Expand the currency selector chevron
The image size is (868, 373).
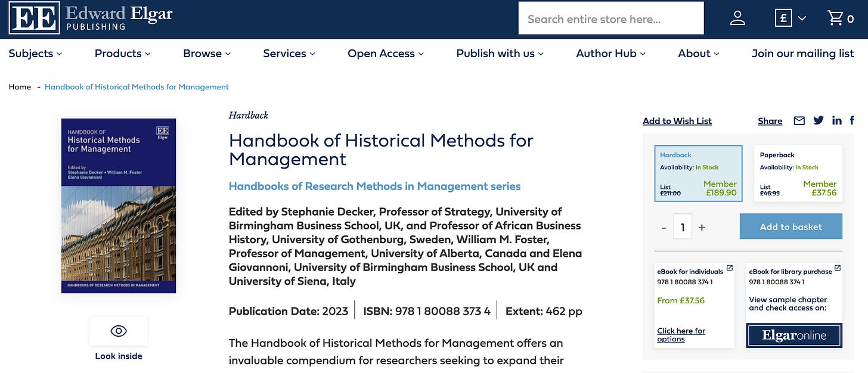pyautogui.click(x=802, y=18)
